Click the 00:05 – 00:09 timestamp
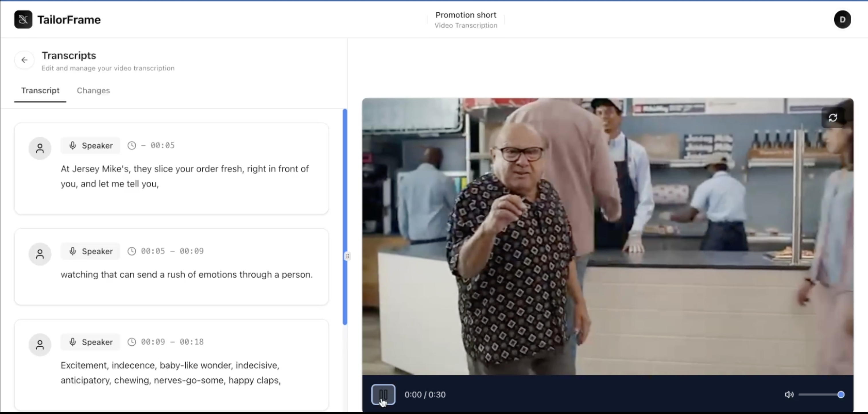Viewport: 868px width, 414px height. pyautogui.click(x=172, y=251)
